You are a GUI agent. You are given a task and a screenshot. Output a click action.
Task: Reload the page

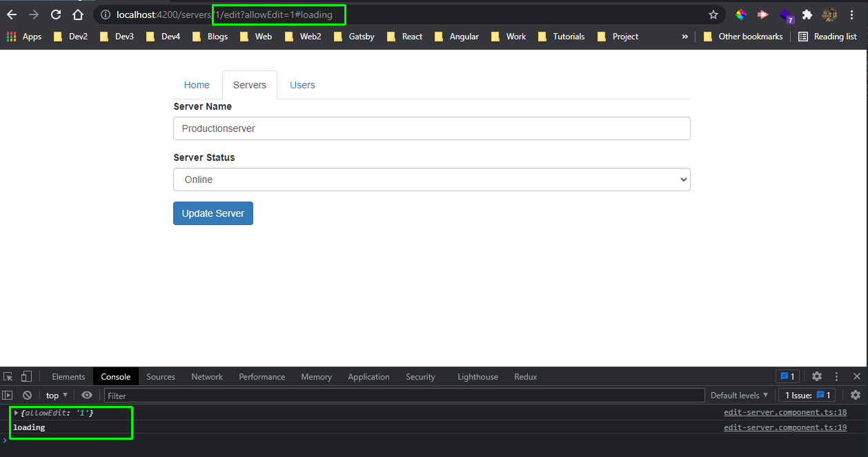coord(56,14)
